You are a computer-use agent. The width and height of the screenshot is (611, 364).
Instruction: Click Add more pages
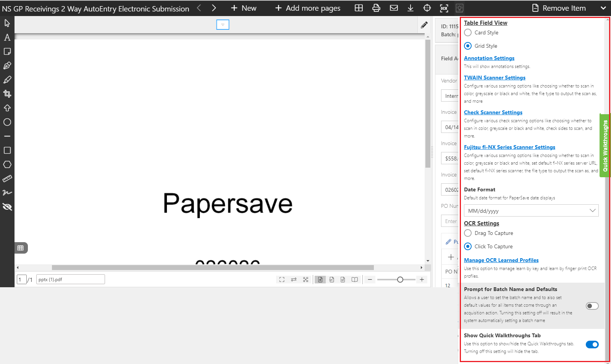(308, 8)
